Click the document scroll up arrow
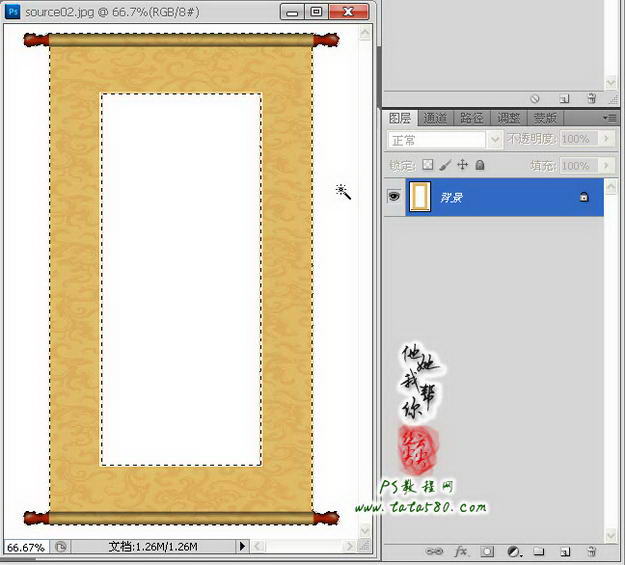Screen dimensions: 625x565 pos(365,33)
